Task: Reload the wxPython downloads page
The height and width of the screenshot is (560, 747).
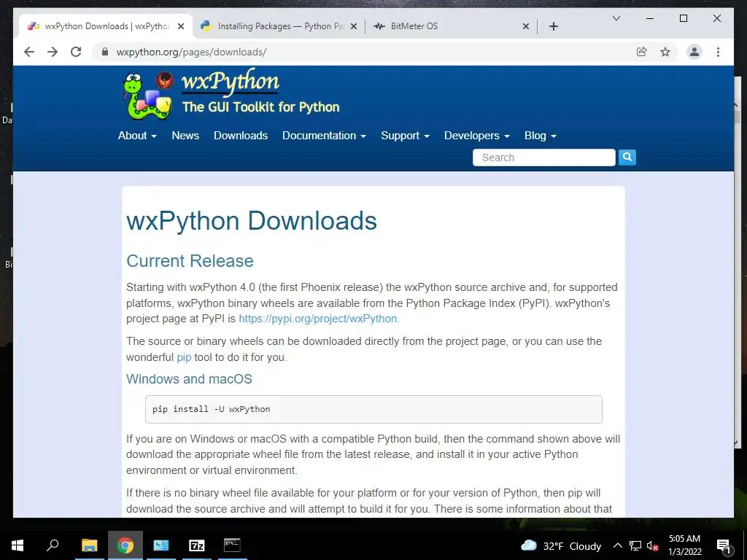Action: click(x=76, y=52)
